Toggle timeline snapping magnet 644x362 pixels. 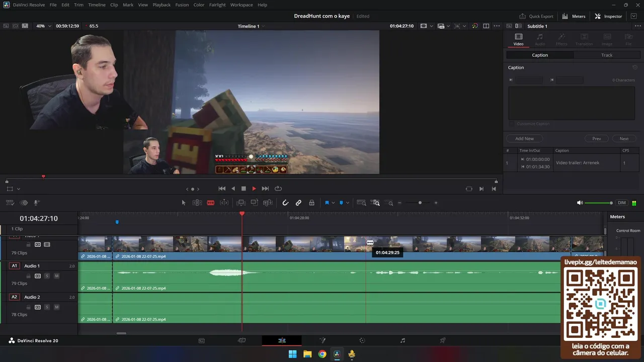point(285,203)
